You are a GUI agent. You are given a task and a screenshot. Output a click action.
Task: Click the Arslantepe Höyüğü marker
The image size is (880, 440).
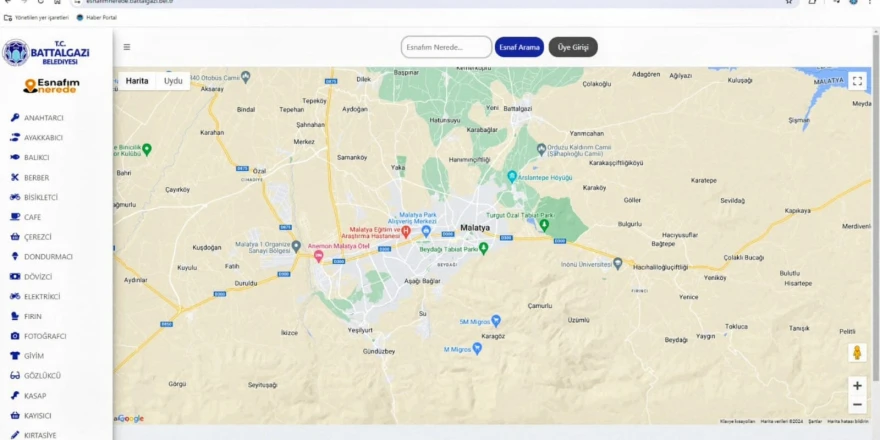(512, 177)
